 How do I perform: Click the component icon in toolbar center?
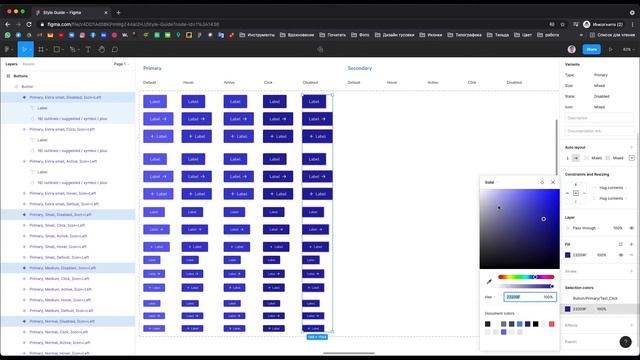[x=320, y=49]
